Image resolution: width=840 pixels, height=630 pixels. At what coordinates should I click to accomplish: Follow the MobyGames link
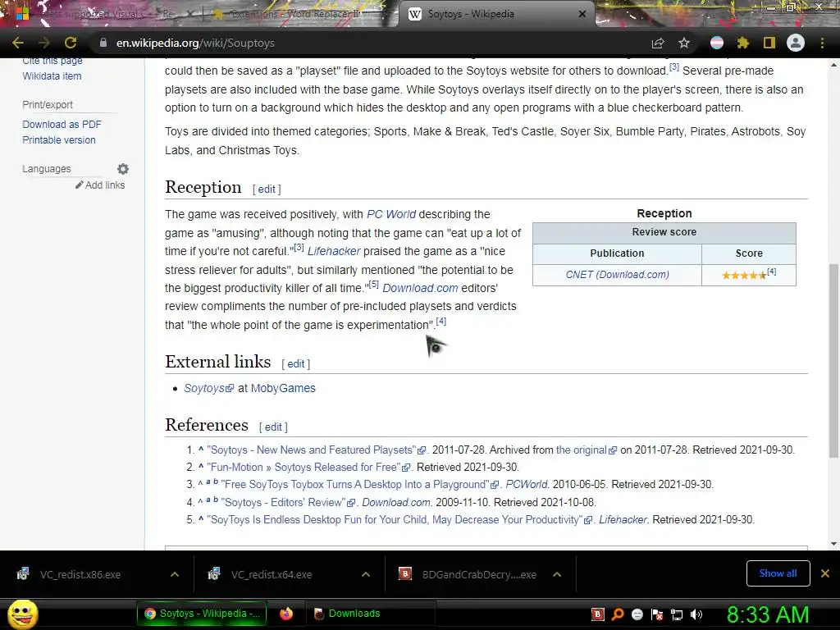[283, 388]
